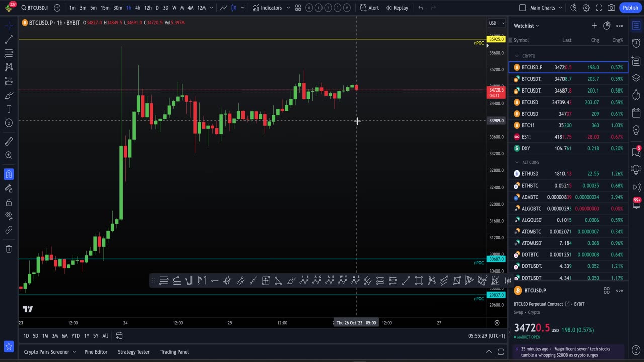Start bar Replay mode
This screenshot has height=362, width=644.
[x=397, y=8]
